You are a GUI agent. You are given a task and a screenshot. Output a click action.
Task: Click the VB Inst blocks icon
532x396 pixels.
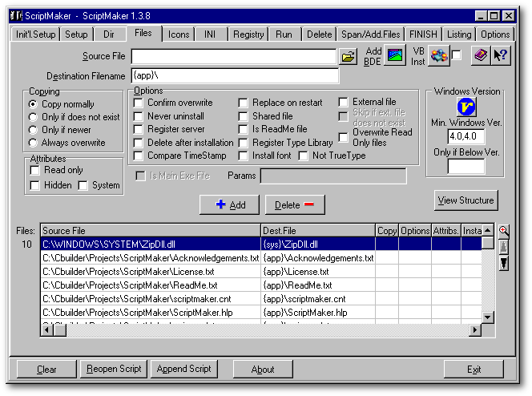tap(439, 55)
